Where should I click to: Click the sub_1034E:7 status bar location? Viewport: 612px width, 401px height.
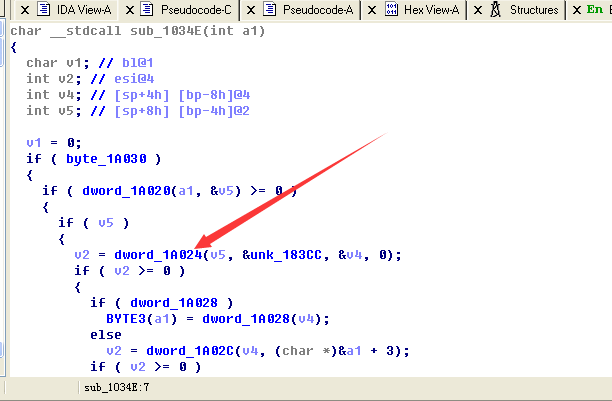point(115,386)
